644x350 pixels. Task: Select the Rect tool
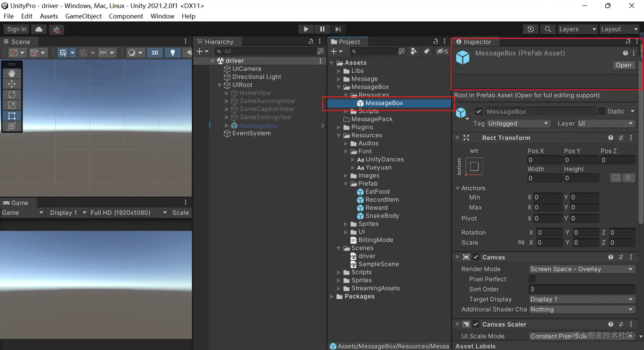click(x=11, y=116)
